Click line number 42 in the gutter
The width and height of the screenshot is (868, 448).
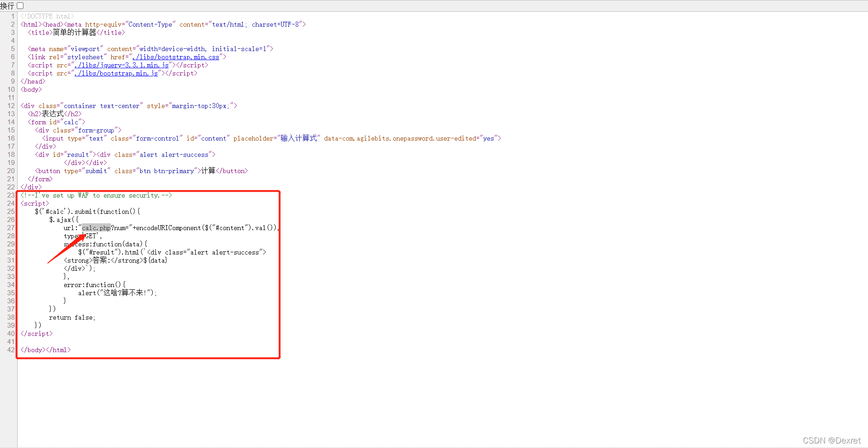pyautogui.click(x=11, y=350)
